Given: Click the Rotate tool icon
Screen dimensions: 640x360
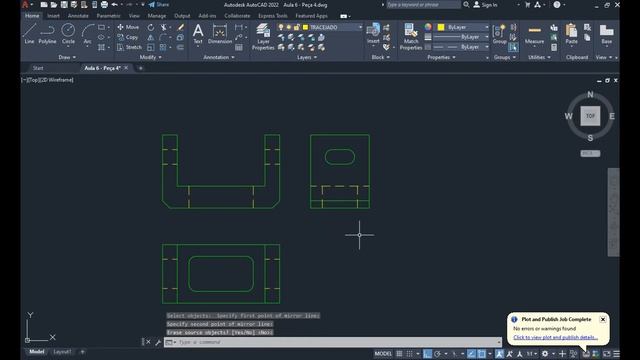Looking at the screenshot, I should pos(151,27).
